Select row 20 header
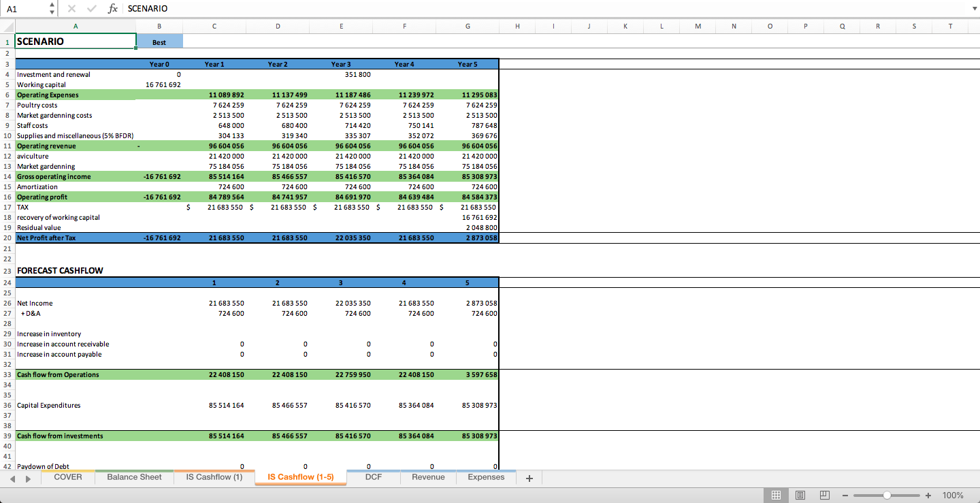Viewport: 980px width, 503px height. 7,238
